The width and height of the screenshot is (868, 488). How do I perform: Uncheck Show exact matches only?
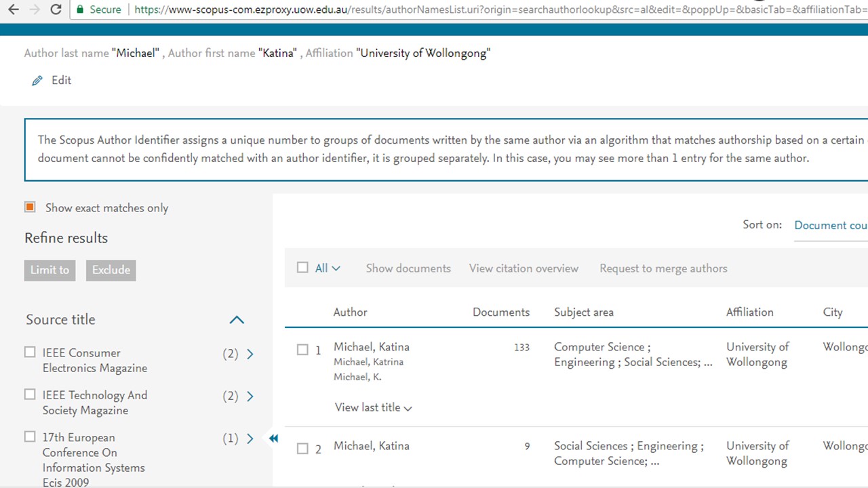[30, 207]
